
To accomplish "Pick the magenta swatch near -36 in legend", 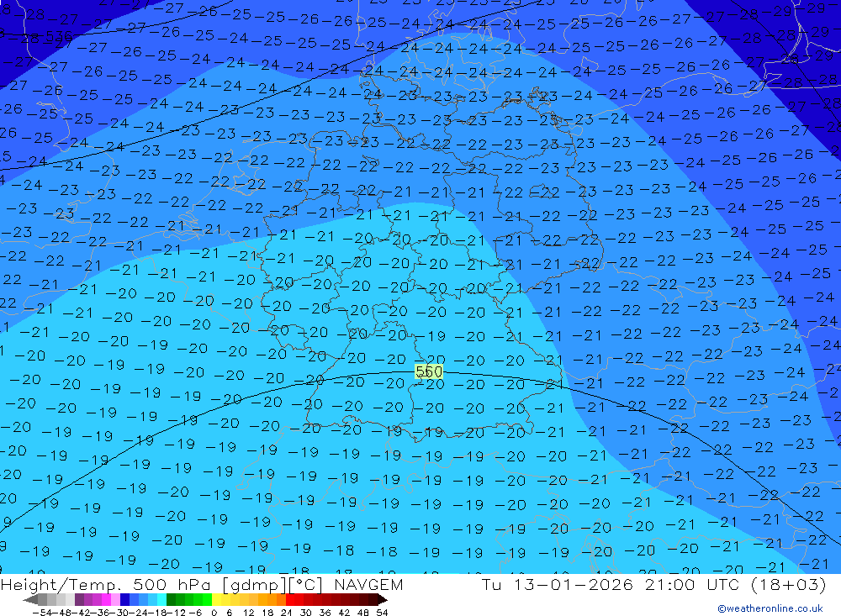I will pyautogui.click(x=107, y=600).
